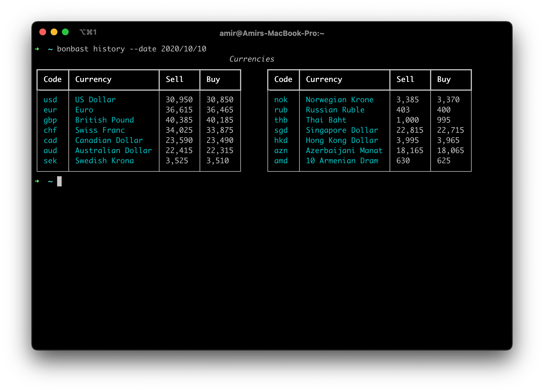This screenshot has width=544, height=392.
Task: Click the Currencies table title
Action: [x=252, y=59]
